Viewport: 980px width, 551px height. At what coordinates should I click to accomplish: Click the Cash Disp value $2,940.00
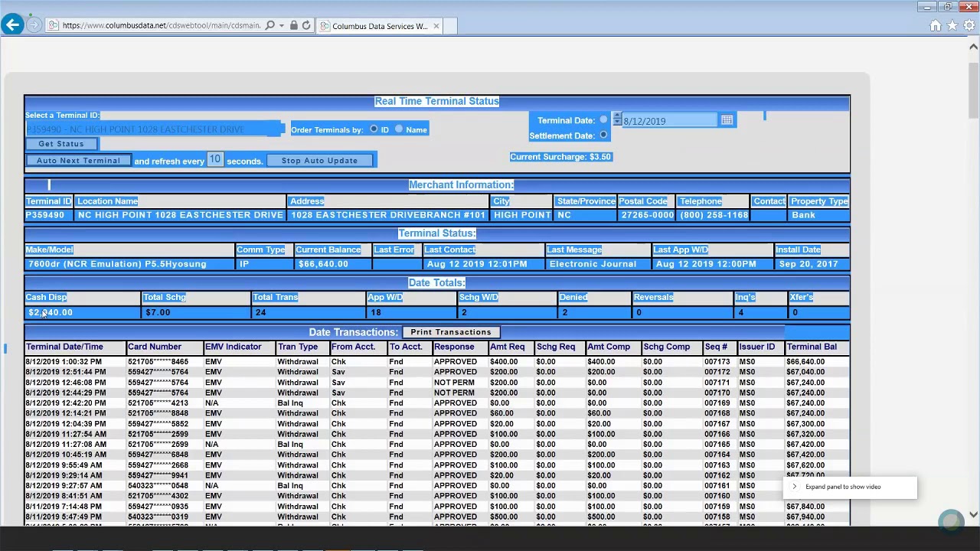point(51,312)
